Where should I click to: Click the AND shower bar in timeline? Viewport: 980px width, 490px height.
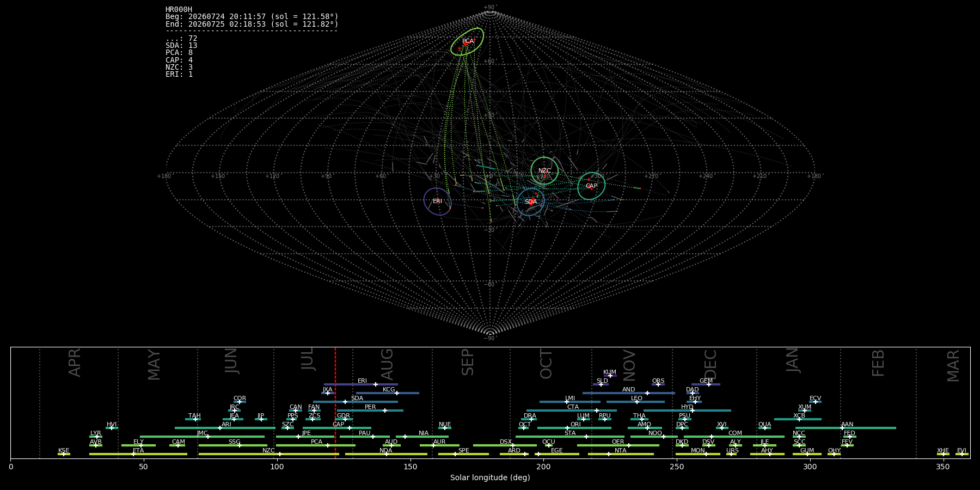click(629, 393)
